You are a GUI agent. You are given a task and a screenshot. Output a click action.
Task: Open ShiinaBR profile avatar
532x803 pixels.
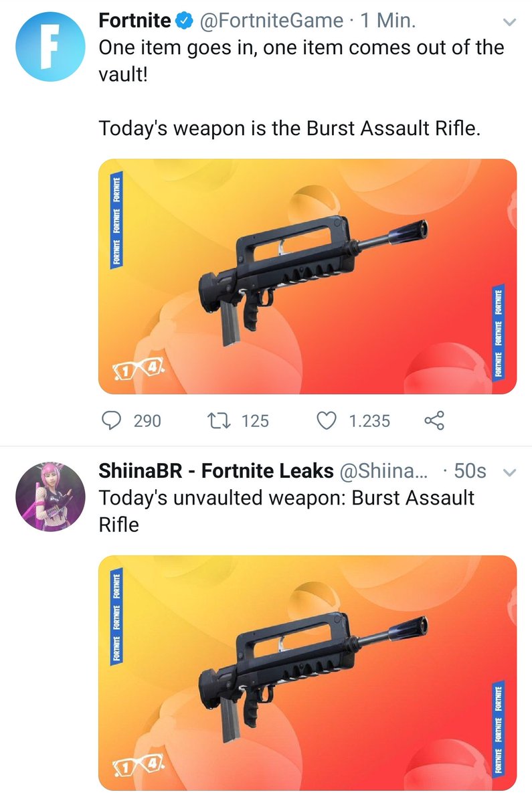pyautogui.click(x=50, y=497)
